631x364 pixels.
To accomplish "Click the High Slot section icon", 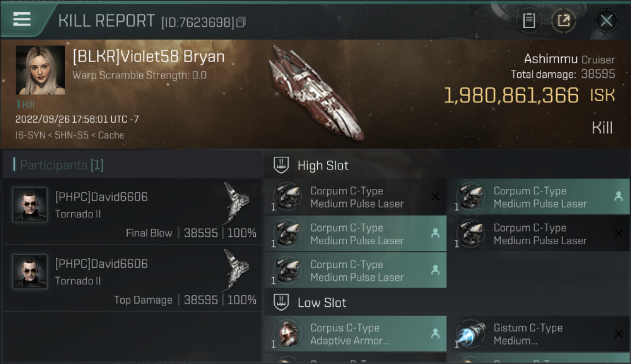I will tap(282, 165).
